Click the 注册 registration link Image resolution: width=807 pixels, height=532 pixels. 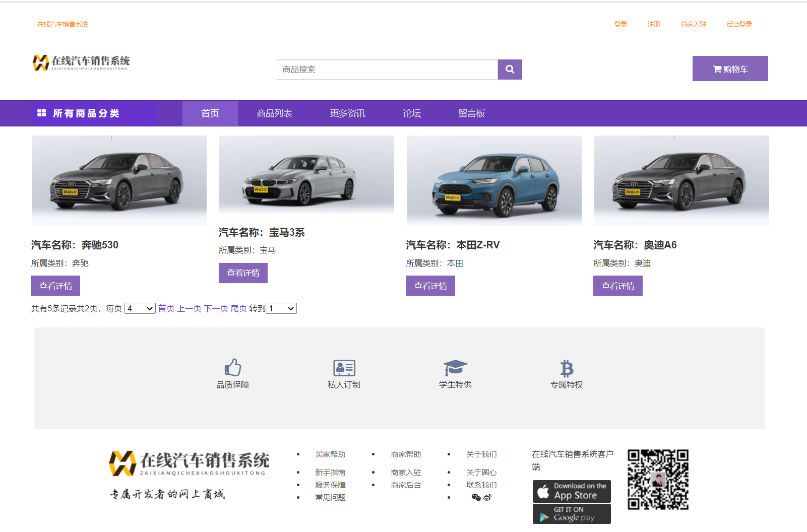[x=653, y=24]
